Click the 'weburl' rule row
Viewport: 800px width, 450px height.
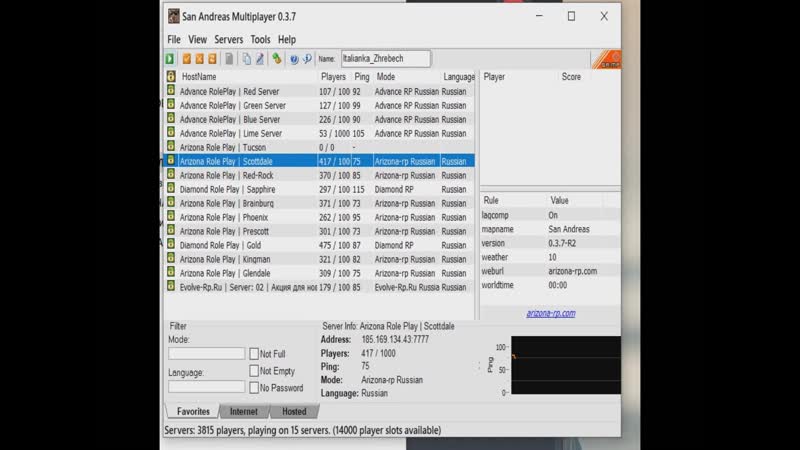551,271
